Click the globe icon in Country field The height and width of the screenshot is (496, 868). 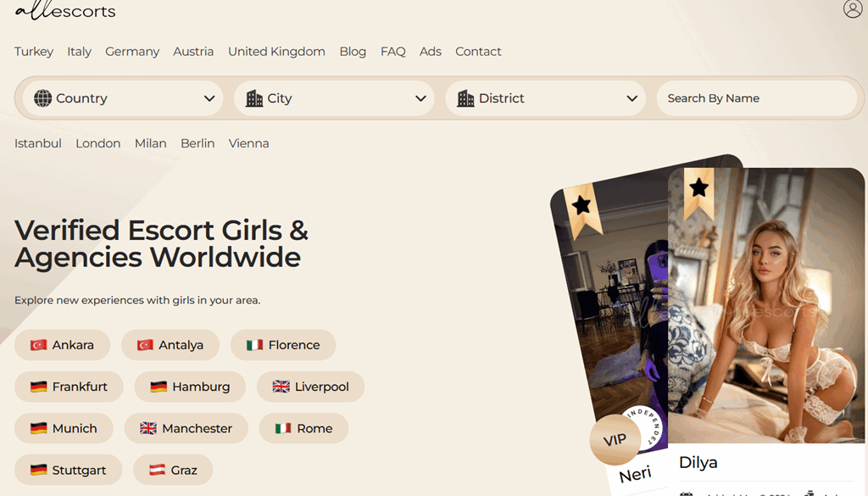point(42,98)
